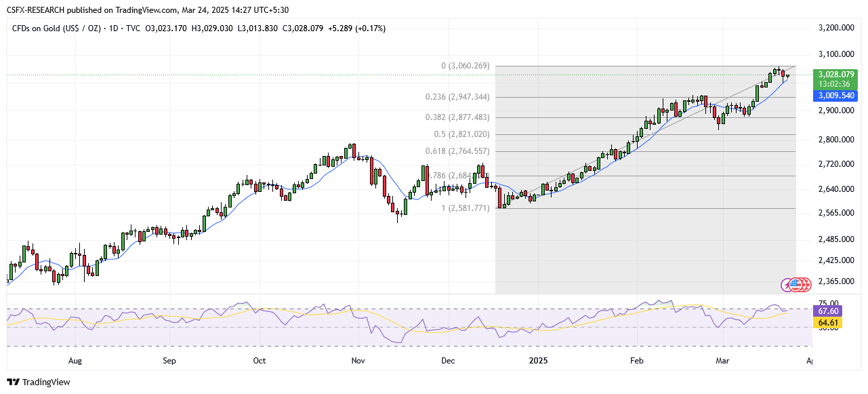
Task: Click the TradingView logo at bottom left
Action: tap(39, 382)
